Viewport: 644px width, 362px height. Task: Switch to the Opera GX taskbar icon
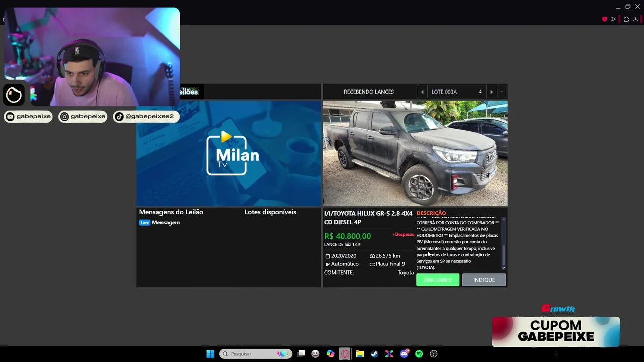(x=345, y=354)
